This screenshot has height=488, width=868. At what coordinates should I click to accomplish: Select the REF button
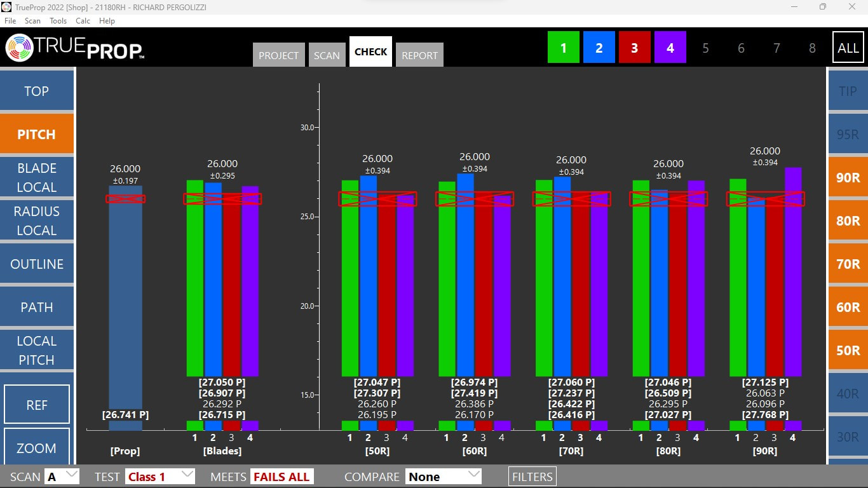tap(37, 405)
